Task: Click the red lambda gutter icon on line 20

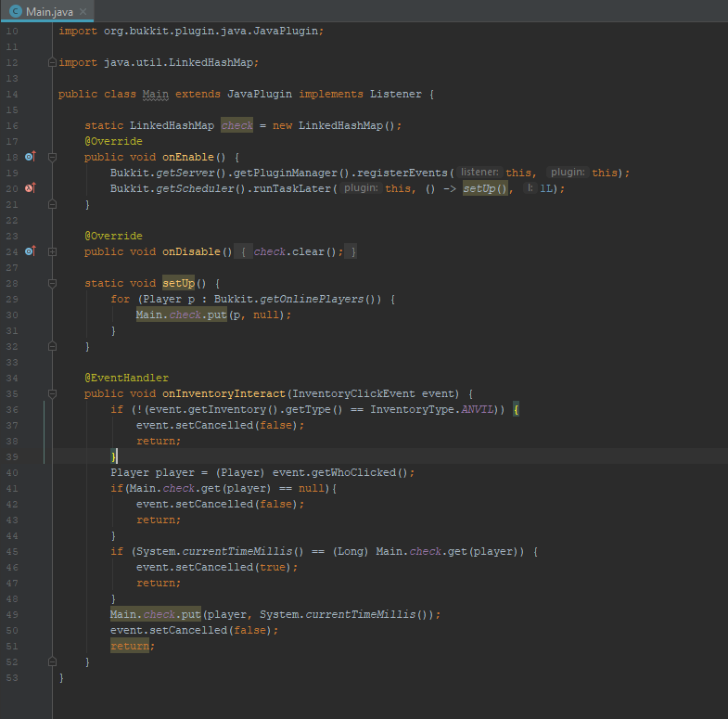Action: tap(30, 188)
